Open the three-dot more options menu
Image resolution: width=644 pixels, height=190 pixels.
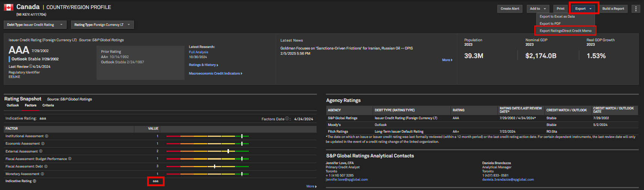click(x=636, y=9)
